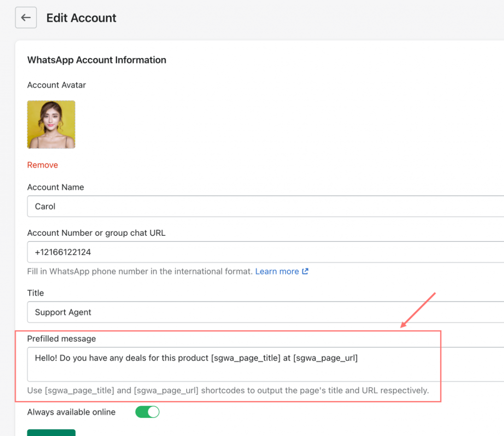Click the Account Name field containing Carol
This screenshot has width=504, height=436.
pyautogui.click(x=266, y=206)
